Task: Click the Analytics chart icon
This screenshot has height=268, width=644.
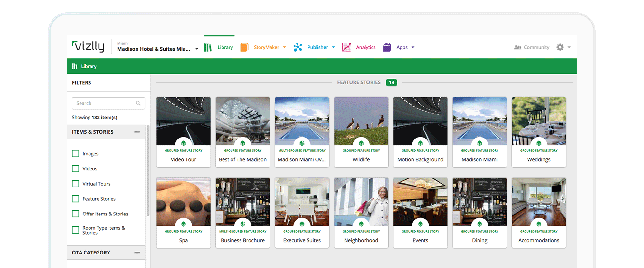Action: pos(346,47)
